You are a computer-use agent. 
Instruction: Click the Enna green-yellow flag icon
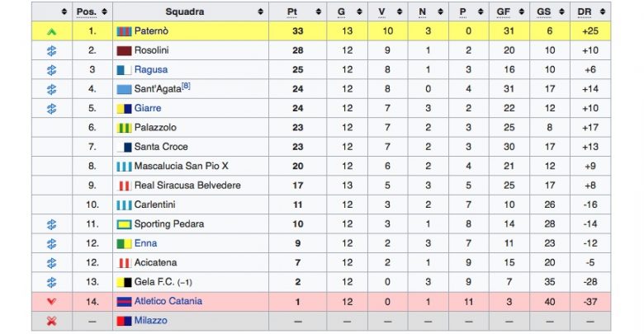coord(124,244)
